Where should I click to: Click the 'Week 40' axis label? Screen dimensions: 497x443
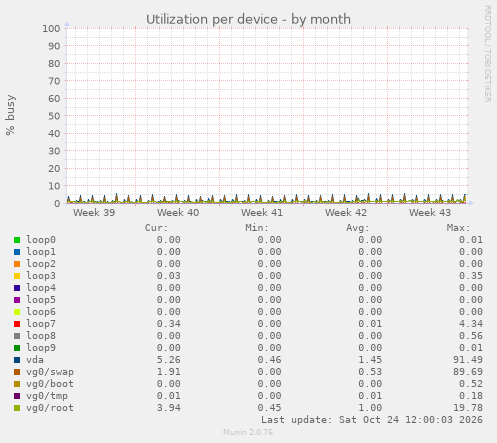pyautogui.click(x=178, y=212)
